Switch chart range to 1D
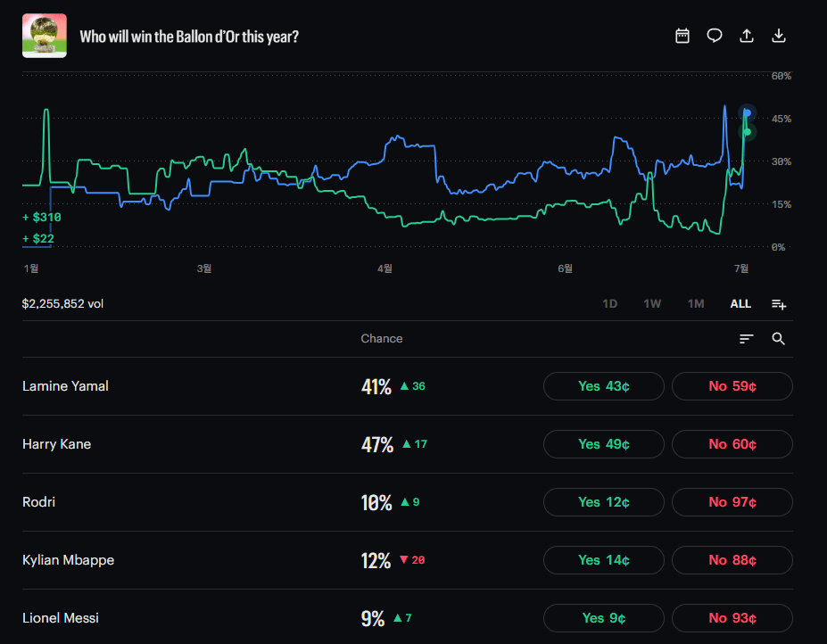 pos(609,304)
